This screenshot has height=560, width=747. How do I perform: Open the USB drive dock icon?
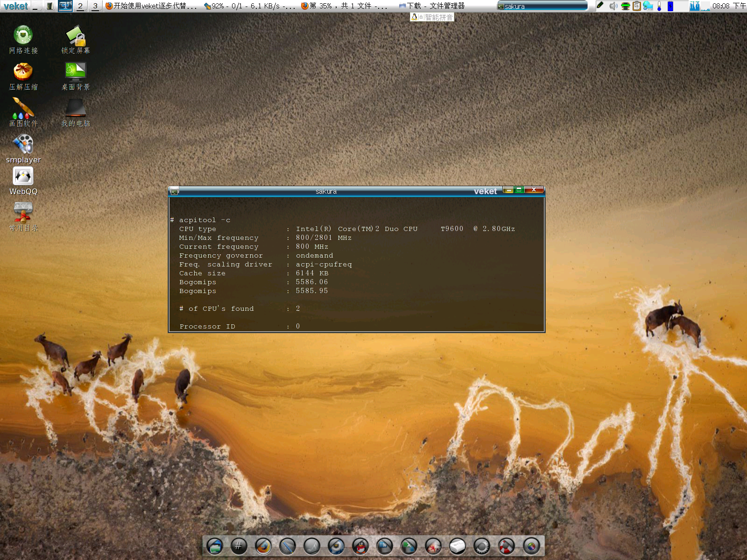[x=457, y=546]
